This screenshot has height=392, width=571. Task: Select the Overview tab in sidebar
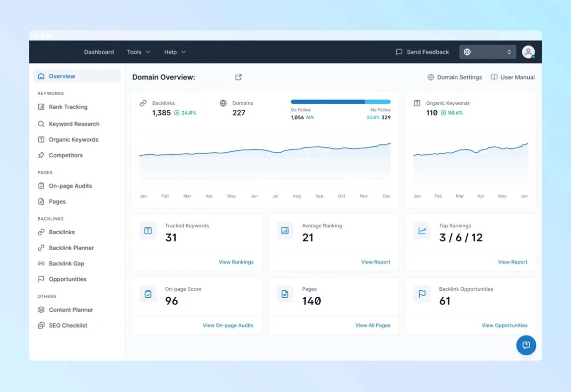(62, 76)
